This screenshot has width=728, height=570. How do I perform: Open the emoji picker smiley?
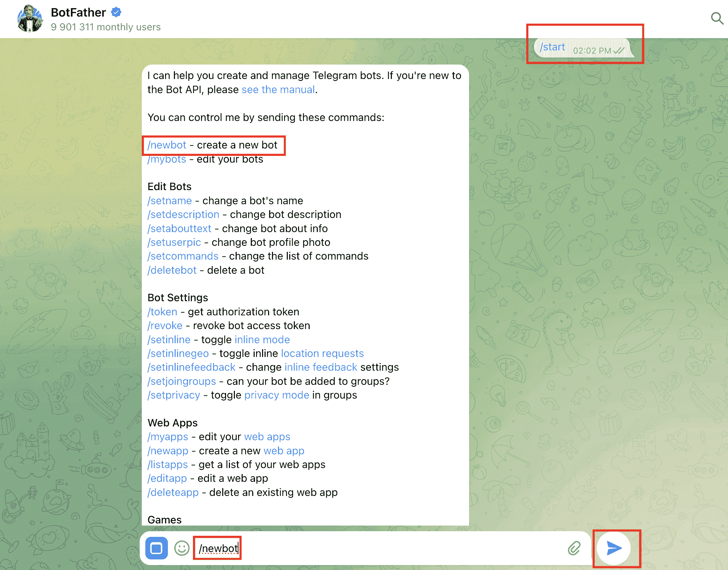[182, 548]
